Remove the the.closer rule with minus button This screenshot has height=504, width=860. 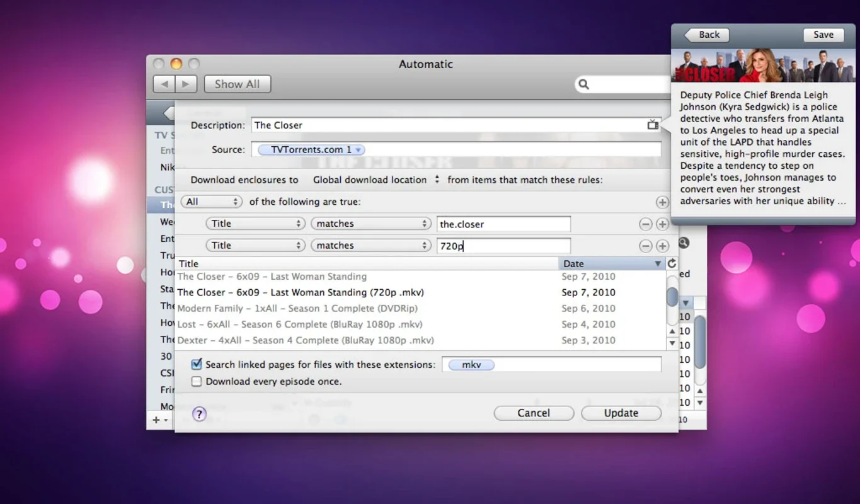pos(645,224)
